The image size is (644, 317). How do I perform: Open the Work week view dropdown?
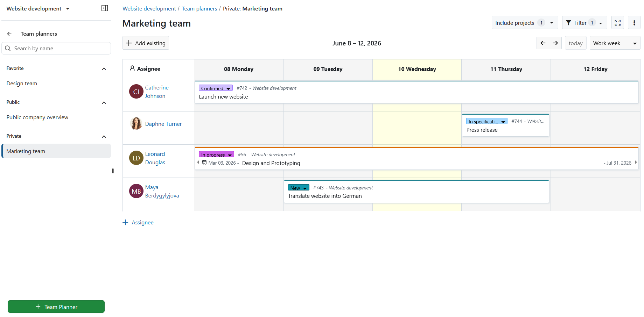point(615,43)
